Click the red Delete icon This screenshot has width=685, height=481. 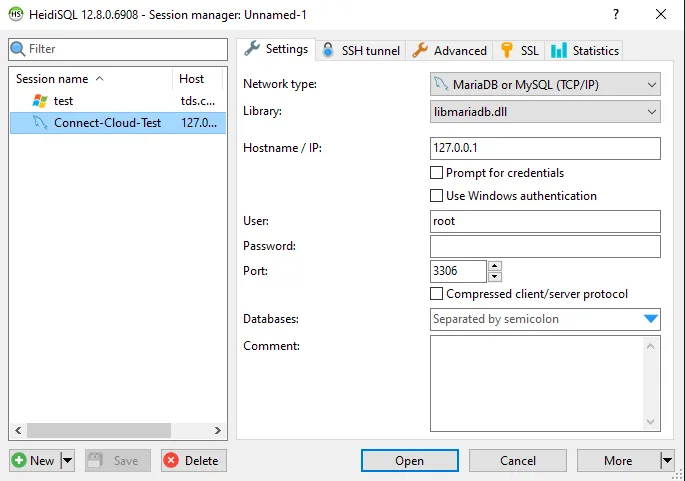[x=171, y=461]
